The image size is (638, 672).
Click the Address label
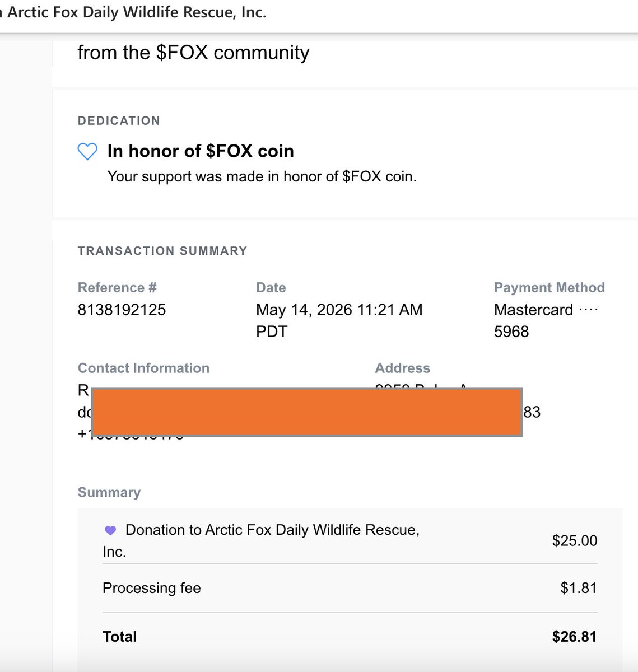point(402,368)
